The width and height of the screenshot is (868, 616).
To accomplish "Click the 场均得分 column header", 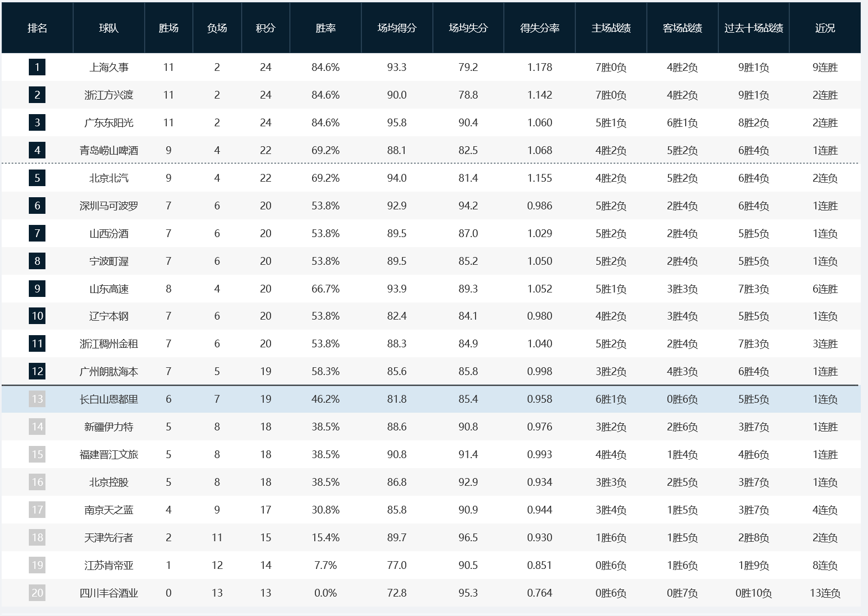I will [x=397, y=28].
